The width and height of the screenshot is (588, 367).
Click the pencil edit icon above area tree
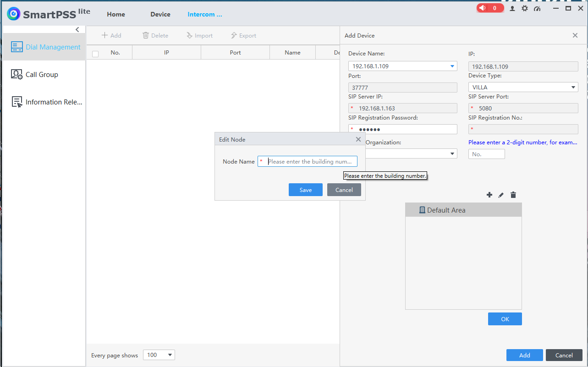pyautogui.click(x=501, y=195)
